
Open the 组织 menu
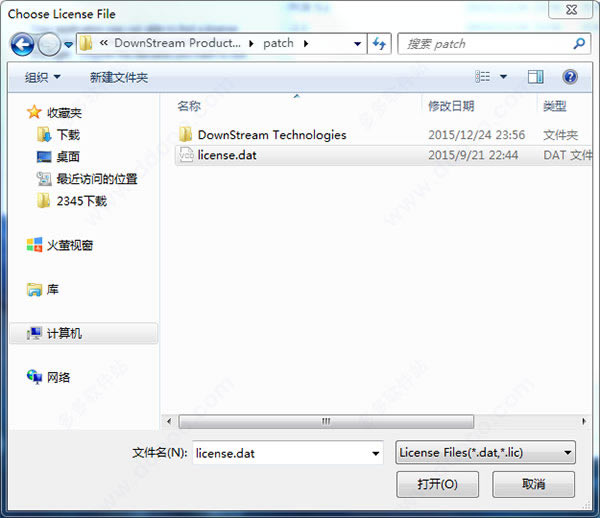click(42, 77)
